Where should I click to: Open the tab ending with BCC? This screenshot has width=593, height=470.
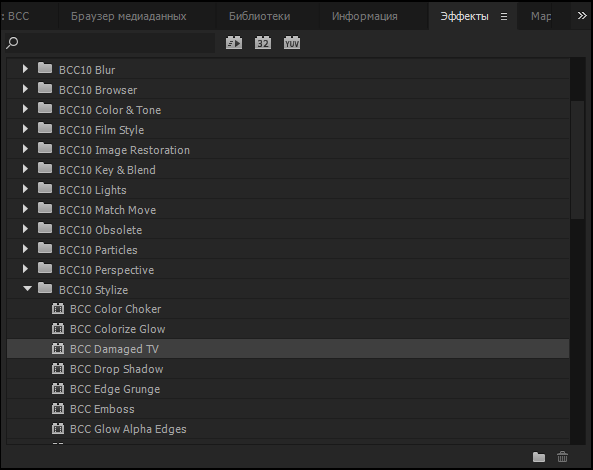[16, 16]
